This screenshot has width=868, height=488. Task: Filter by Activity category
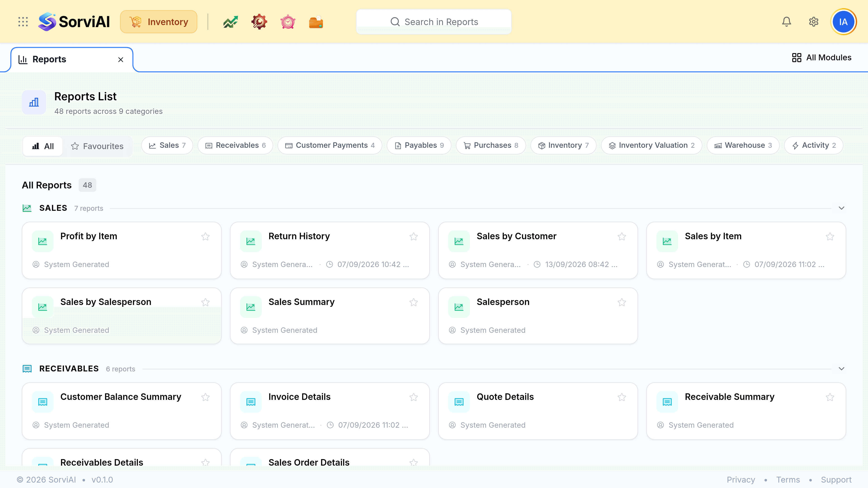click(814, 145)
